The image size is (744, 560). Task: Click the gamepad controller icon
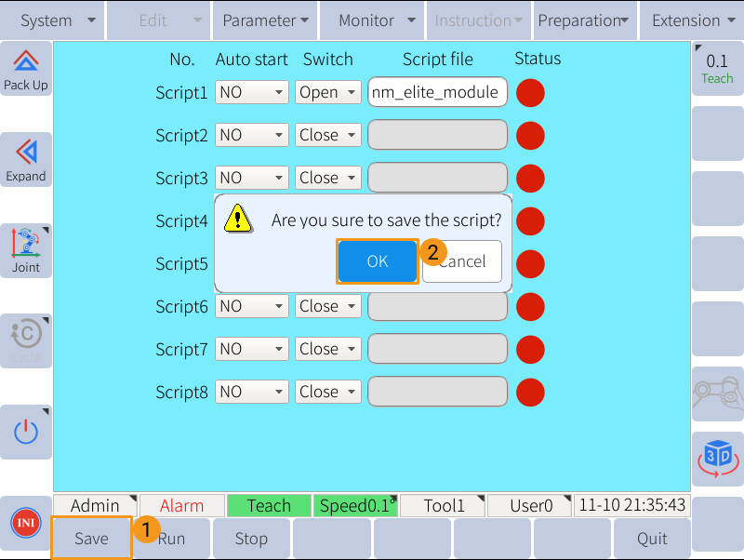point(717,394)
